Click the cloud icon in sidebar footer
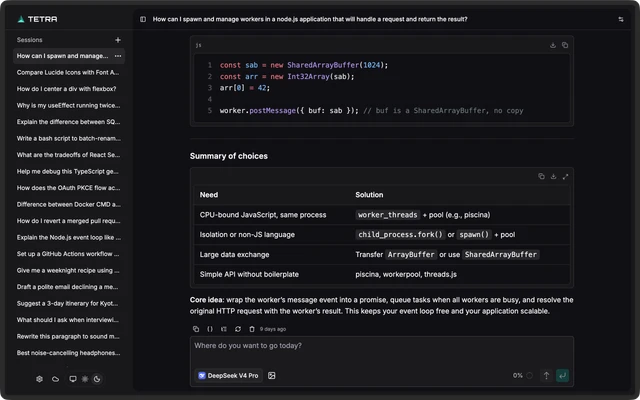The height and width of the screenshot is (400, 640). point(56,379)
